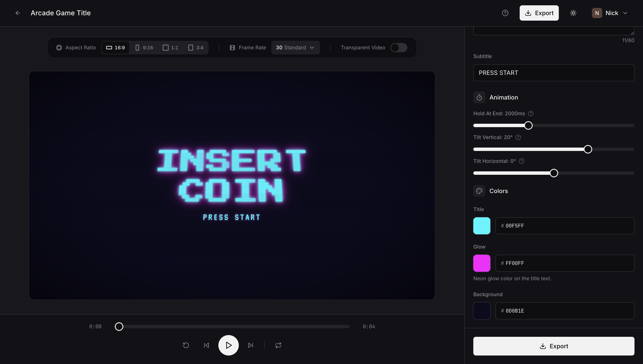Restart playback with the reset icon
The image size is (643, 364).
pos(186,345)
